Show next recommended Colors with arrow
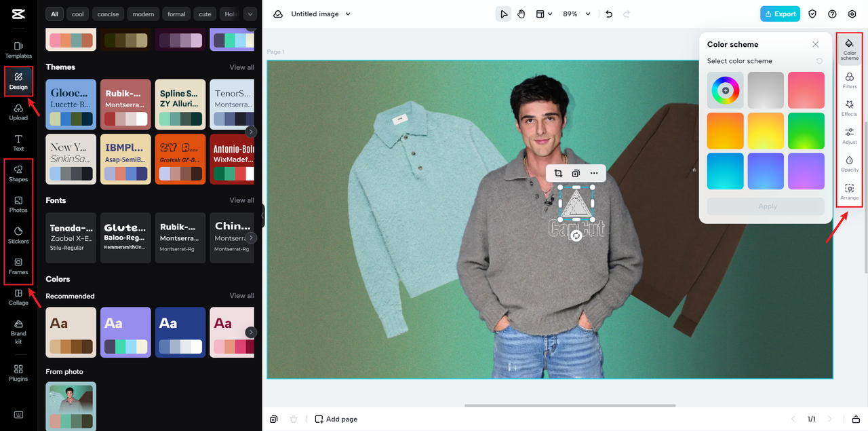 coord(251,333)
